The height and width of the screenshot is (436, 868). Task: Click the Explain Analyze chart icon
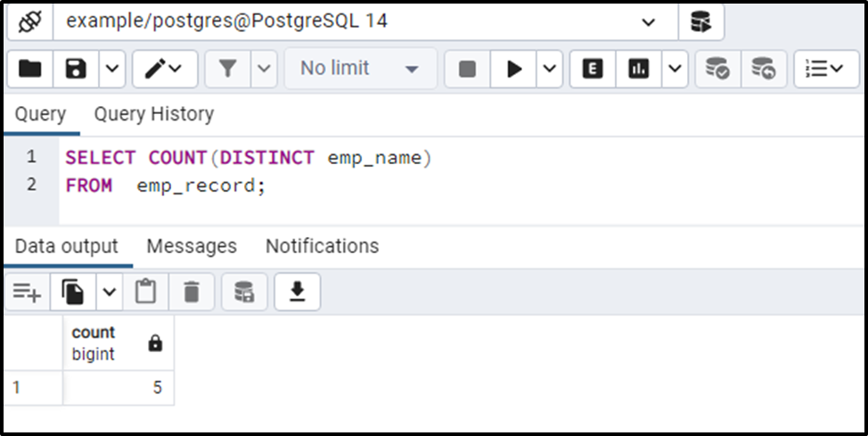pos(638,69)
